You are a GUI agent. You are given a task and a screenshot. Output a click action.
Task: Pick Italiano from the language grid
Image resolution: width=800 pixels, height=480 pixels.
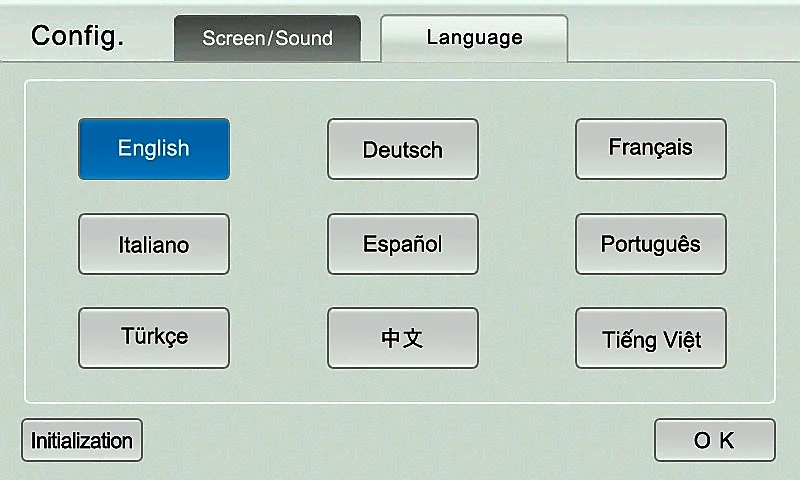(x=154, y=244)
